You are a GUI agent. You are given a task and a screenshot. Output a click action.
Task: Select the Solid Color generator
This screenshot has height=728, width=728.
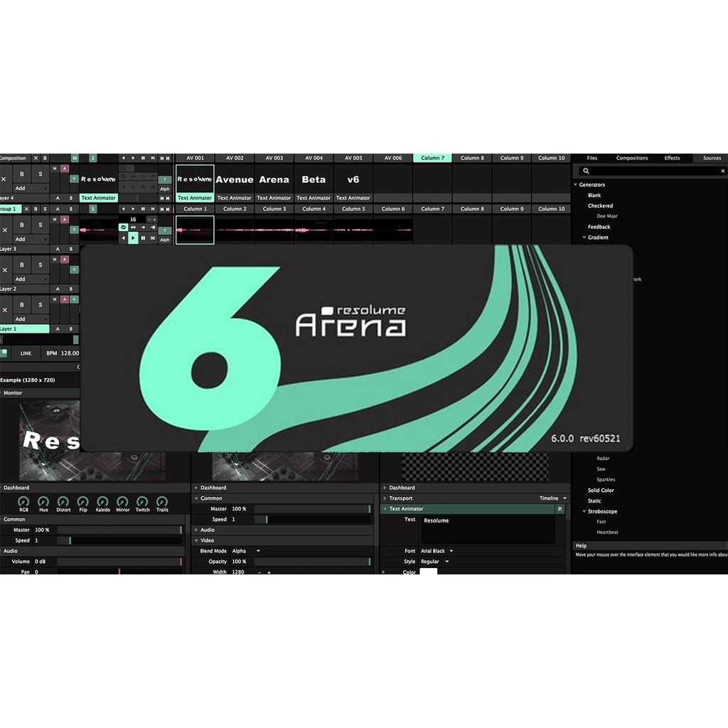tap(601, 491)
